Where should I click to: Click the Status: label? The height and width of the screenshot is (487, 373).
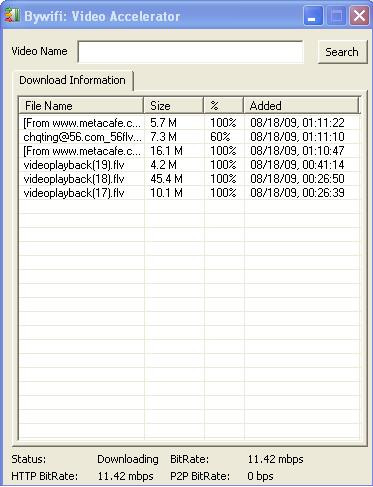coord(29,459)
